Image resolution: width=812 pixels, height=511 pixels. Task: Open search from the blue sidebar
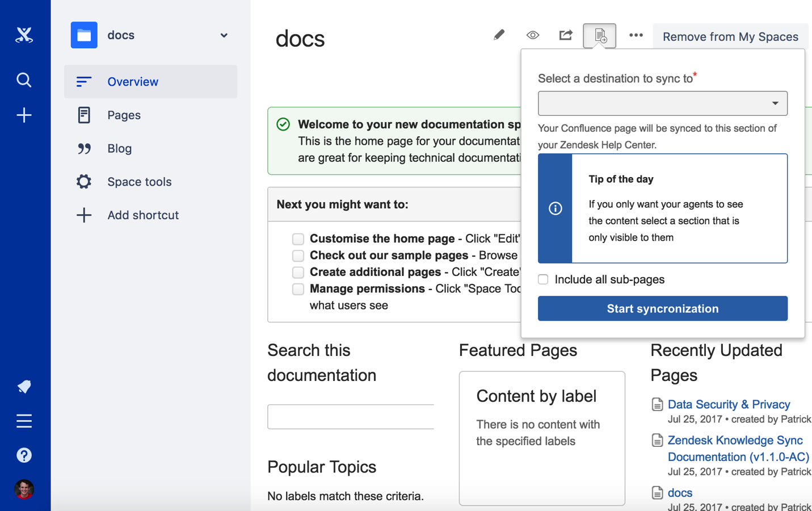24,80
